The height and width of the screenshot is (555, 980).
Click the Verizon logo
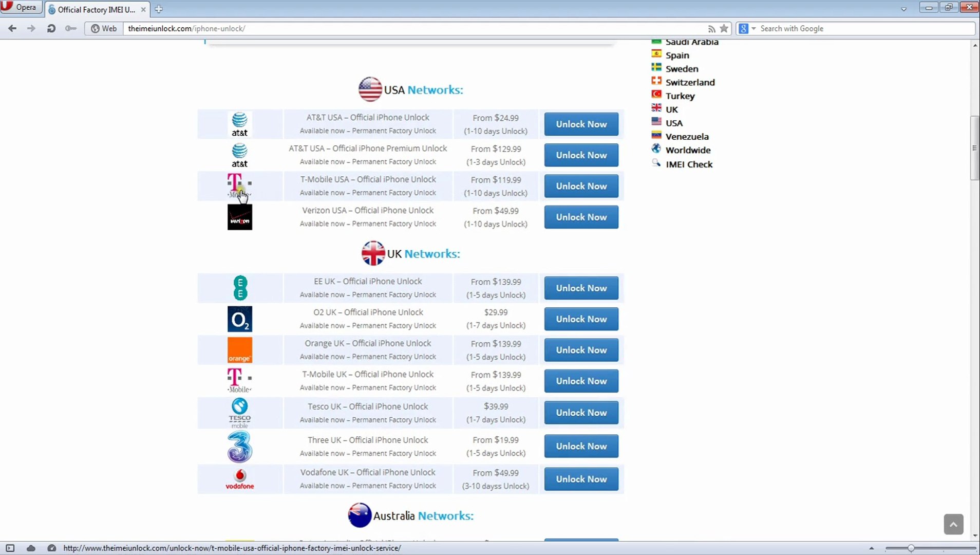point(240,217)
